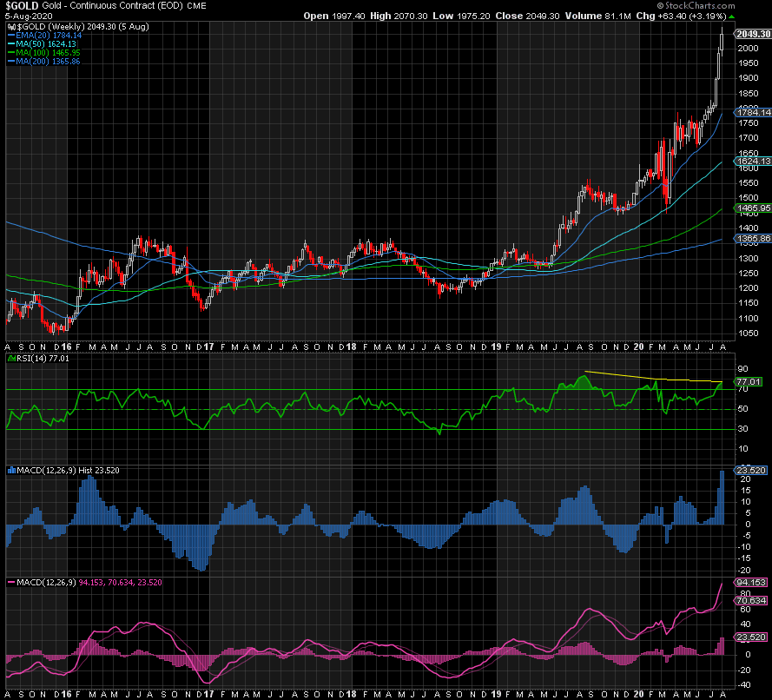
Task: Click the MACD Hist legend bar icon
Action: coord(10,470)
